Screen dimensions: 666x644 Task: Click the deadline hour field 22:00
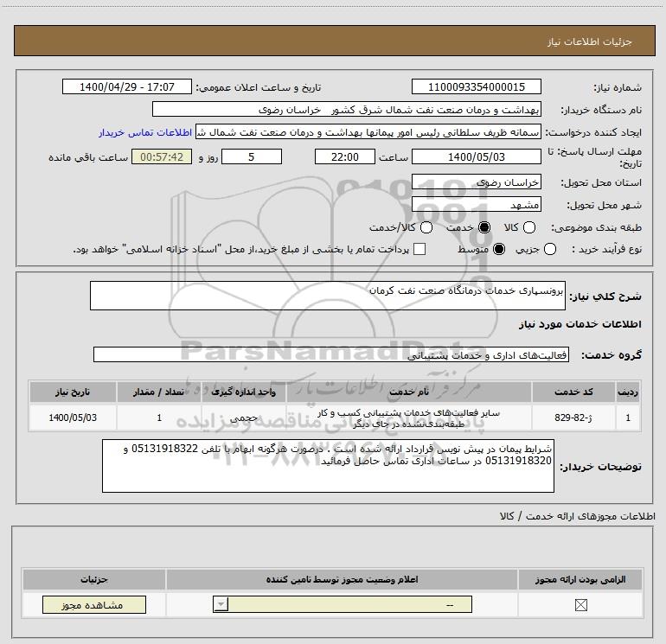(x=345, y=156)
